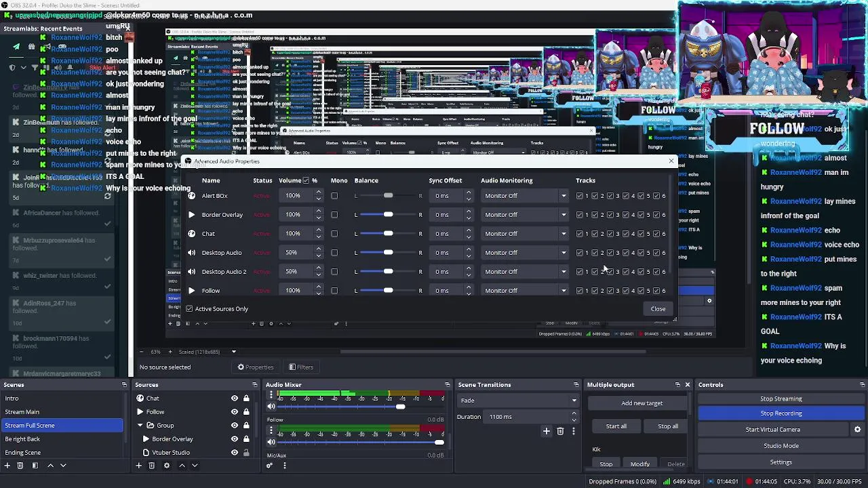The image size is (868, 488).
Task: Move scene up arrow in Scenes panel
Action: coord(51,466)
